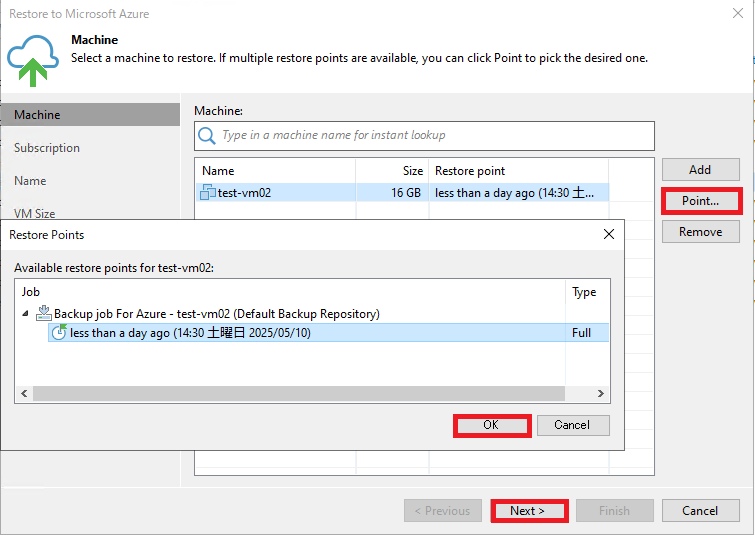Click the Restore point column header
755x536 pixels.
pos(519,171)
